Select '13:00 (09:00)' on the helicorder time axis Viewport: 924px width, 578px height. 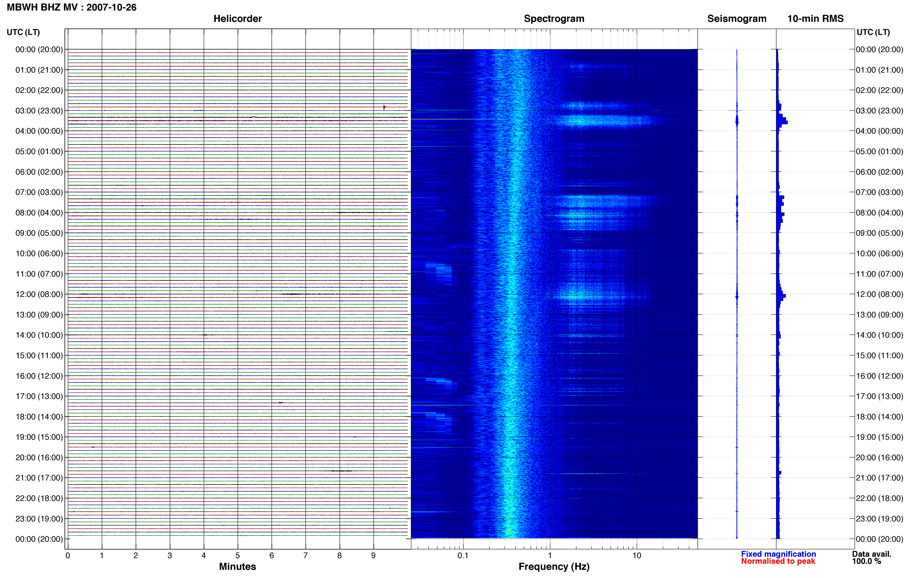pyautogui.click(x=39, y=315)
